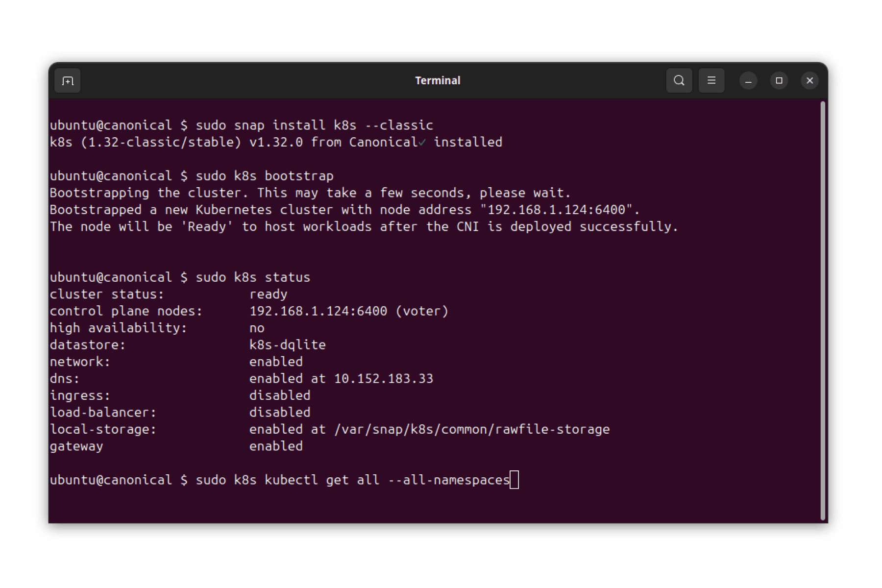882x588 pixels.
Task: Click the 'ingress: disabled' line
Action: pos(180,395)
